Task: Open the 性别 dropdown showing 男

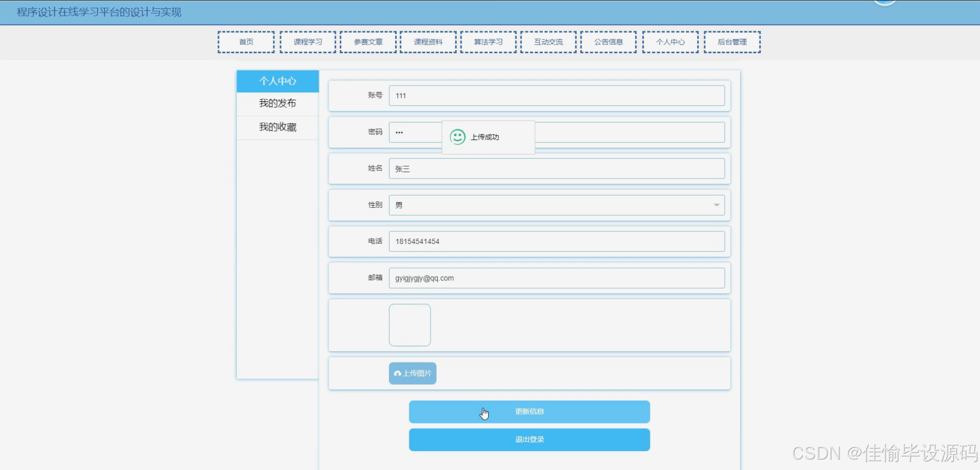Action: tap(557, 205)
